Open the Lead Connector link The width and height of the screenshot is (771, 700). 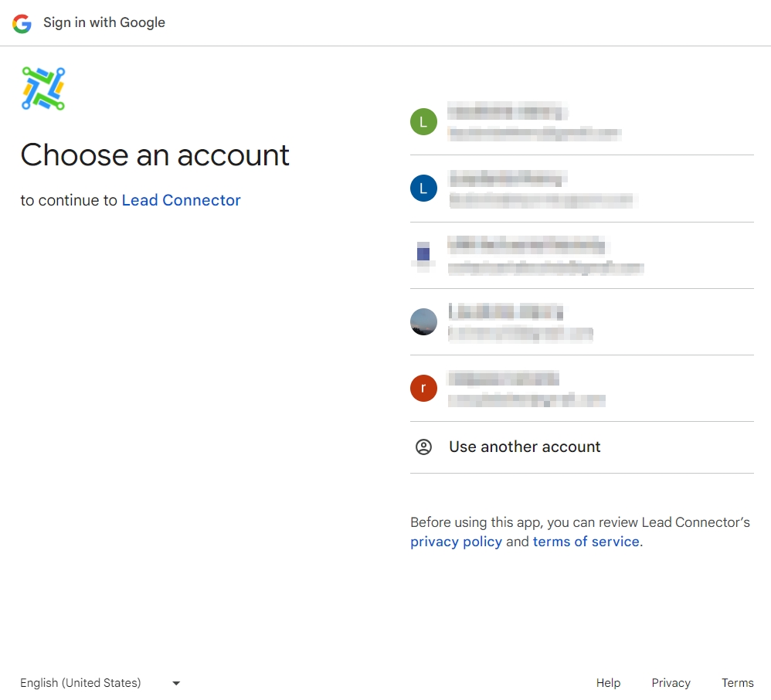pyautogui.click(x=181, y=200)
